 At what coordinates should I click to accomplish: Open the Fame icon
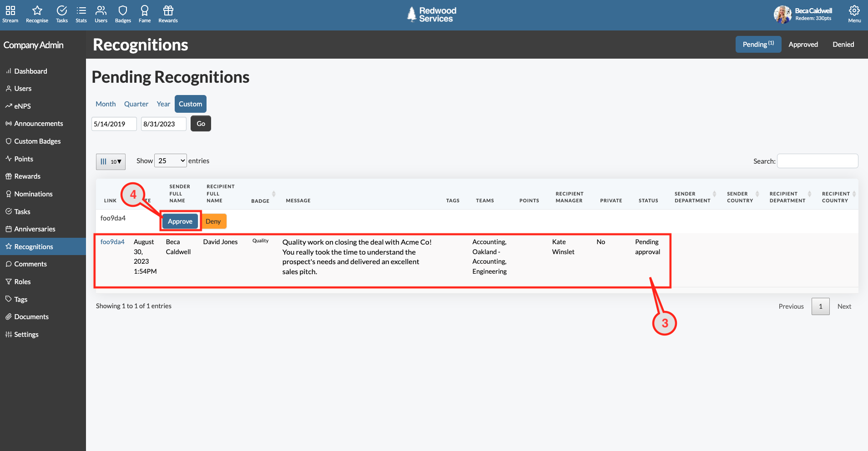click(x=144, y=14)
